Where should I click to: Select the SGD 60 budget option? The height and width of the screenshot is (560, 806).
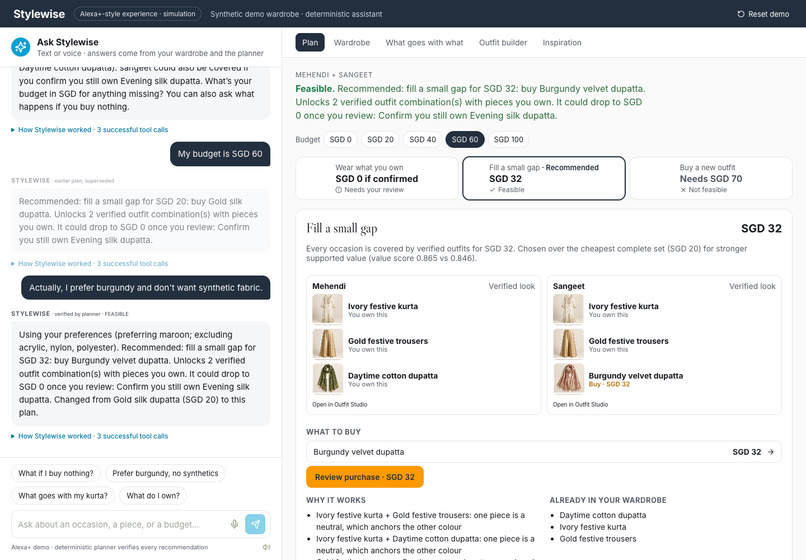coord(465,139)
